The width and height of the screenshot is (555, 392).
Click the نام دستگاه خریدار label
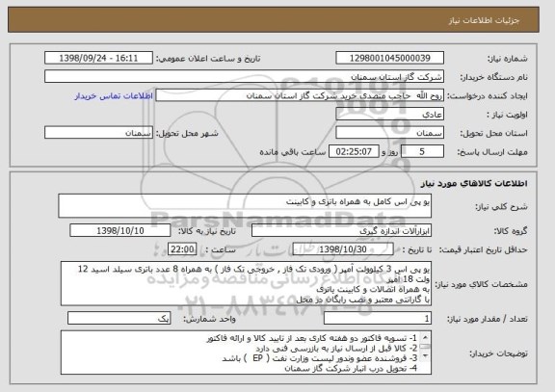[x=493, y=77]
